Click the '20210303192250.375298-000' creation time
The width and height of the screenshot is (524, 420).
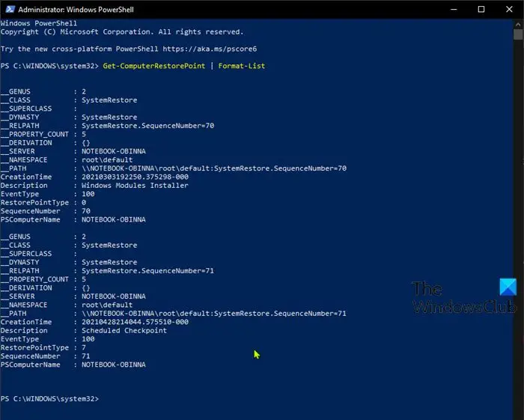point(135,177)
